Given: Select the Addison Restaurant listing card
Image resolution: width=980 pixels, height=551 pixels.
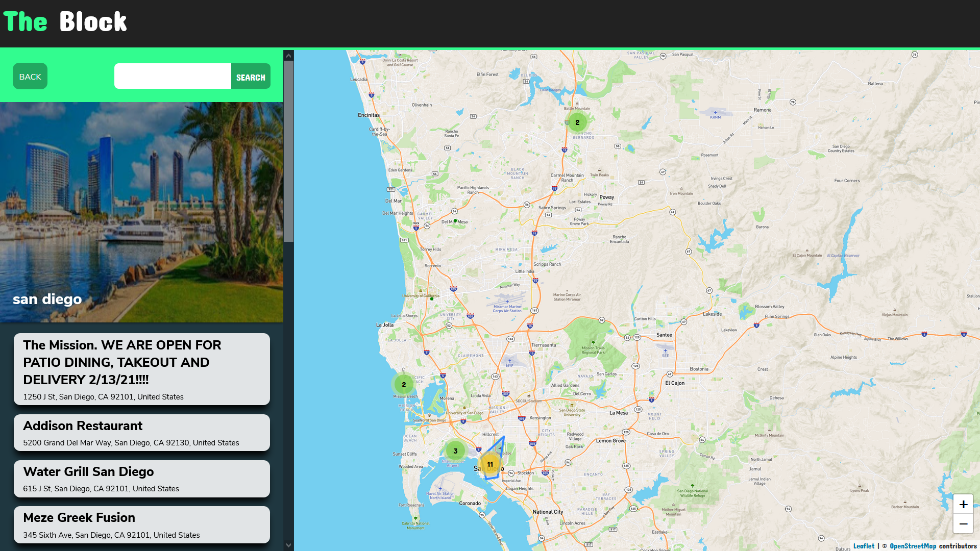Looking at the screenshot, I should 142,433.
